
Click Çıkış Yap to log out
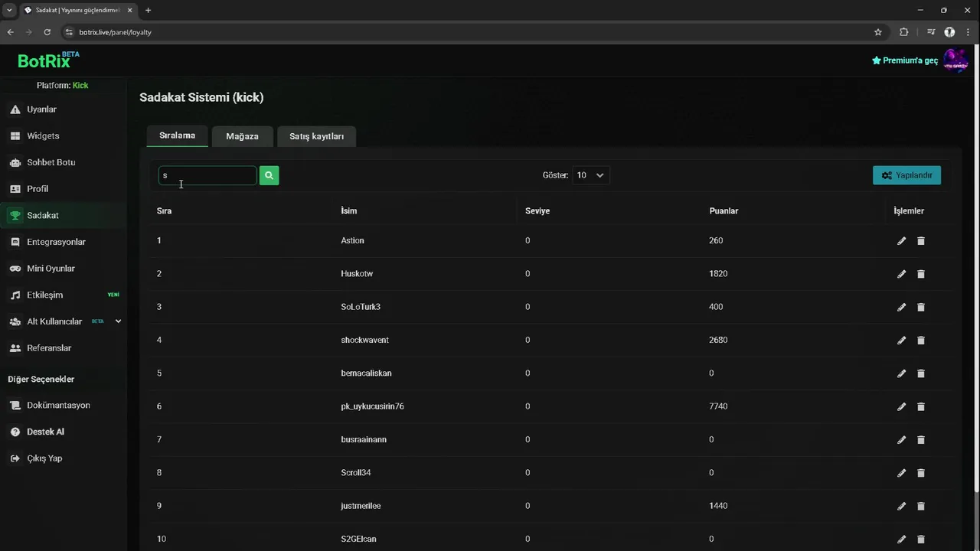[x=64, y=458]
